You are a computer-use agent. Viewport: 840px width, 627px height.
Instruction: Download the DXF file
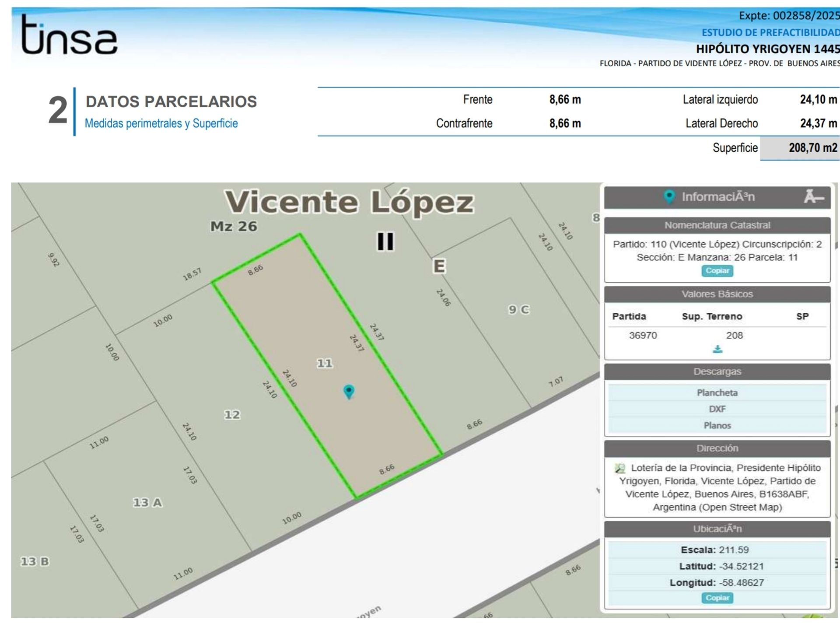[717, 409]
